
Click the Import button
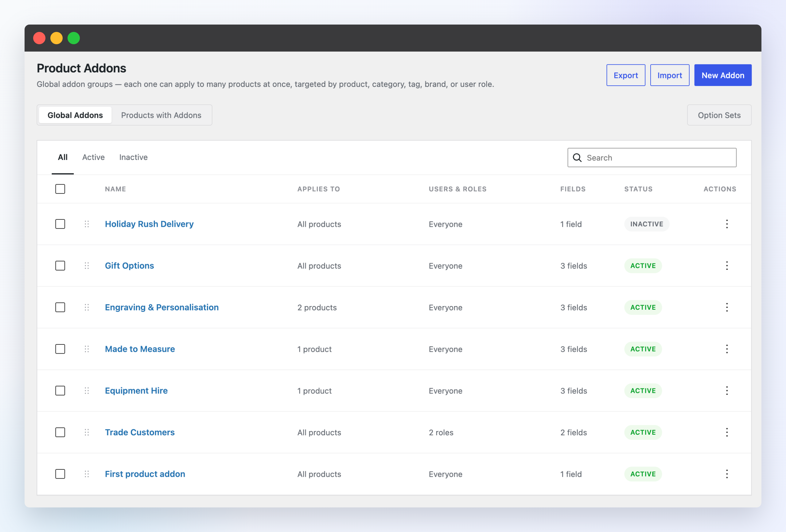pyautogui.click(x=670, y=75)
